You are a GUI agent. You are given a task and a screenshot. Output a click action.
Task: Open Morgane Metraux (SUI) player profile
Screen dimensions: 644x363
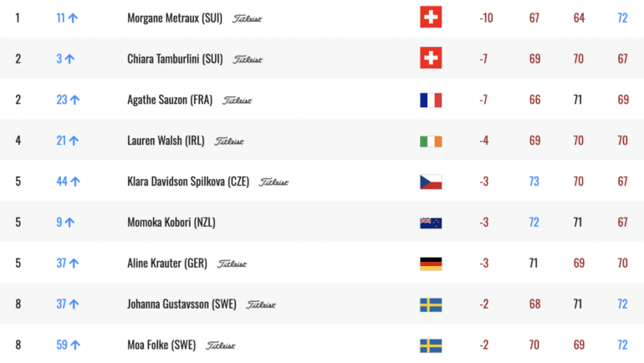point(175,18)
